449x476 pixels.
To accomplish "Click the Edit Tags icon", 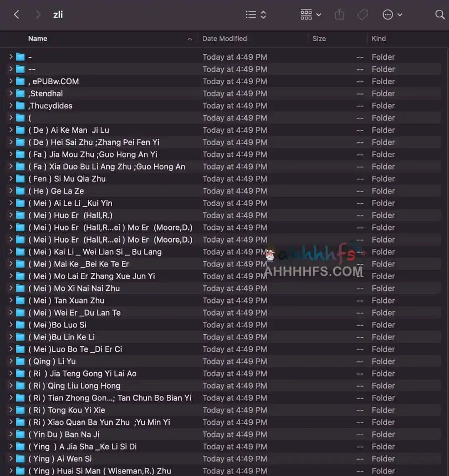I will click(363, 15).
